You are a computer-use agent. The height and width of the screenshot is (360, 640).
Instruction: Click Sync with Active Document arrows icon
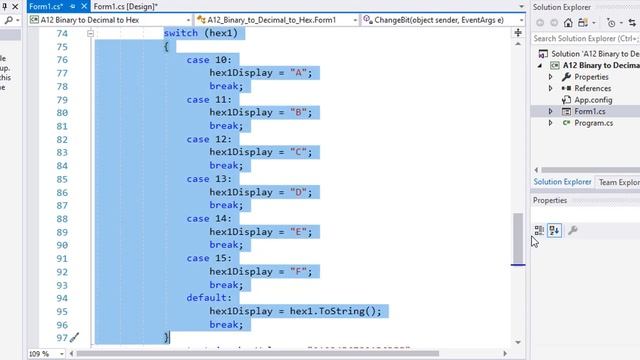[x=632, y=23]
